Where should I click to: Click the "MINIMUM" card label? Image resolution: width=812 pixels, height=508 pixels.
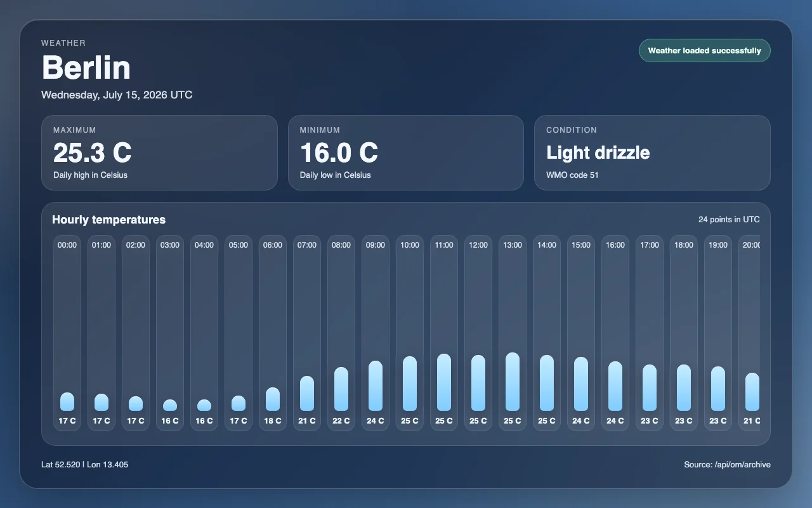tap(320, 130)
